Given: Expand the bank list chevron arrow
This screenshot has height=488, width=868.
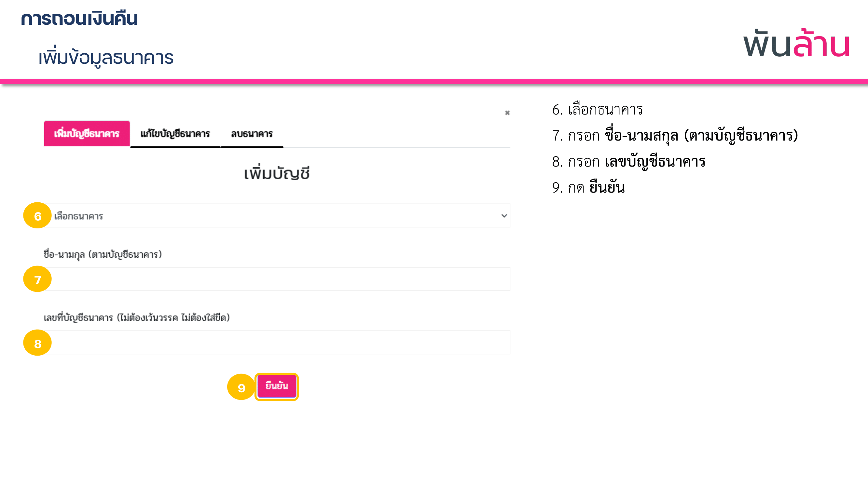Looking at the screenshot, I should (x=504, y=216).
